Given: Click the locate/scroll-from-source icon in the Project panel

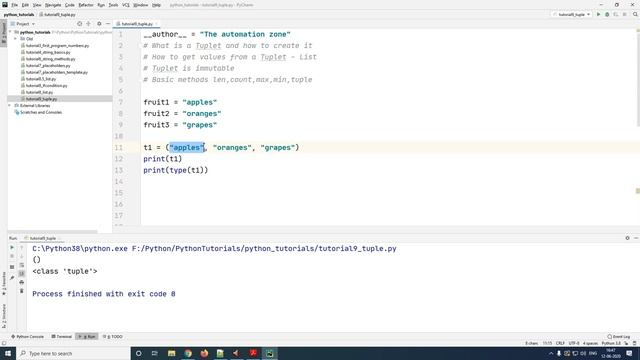Looking at the screenshot, I should coord(79,24).
